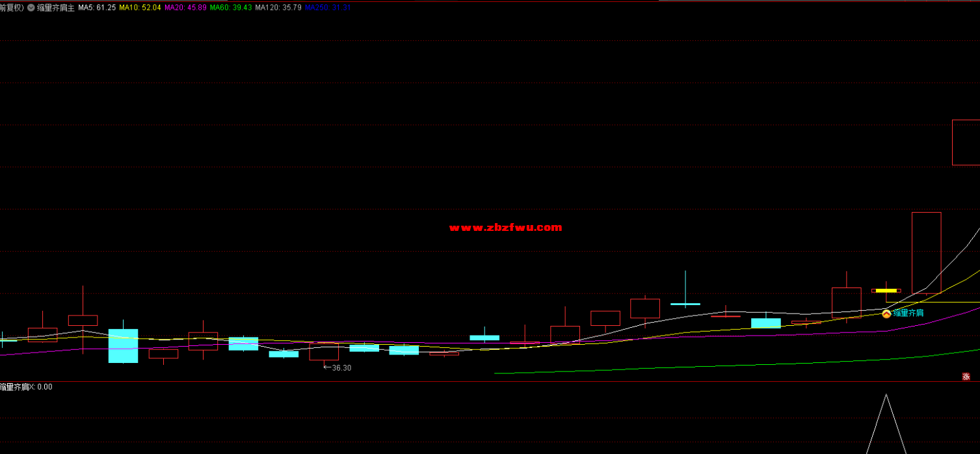Viewport: 980px width, 454px height.
Task: Select the large cyan candle on left
Action: coord(123,345)
